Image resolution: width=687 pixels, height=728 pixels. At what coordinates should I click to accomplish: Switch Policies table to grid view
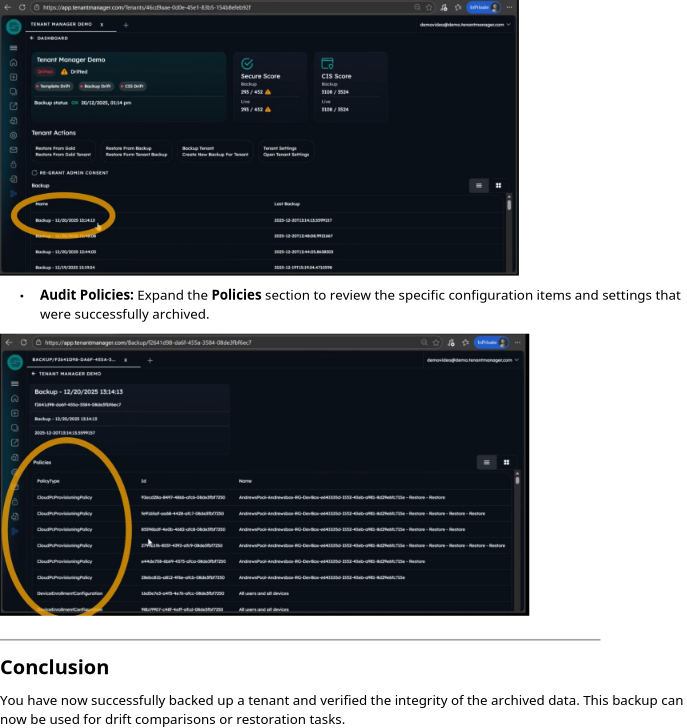tap(506, 462)
